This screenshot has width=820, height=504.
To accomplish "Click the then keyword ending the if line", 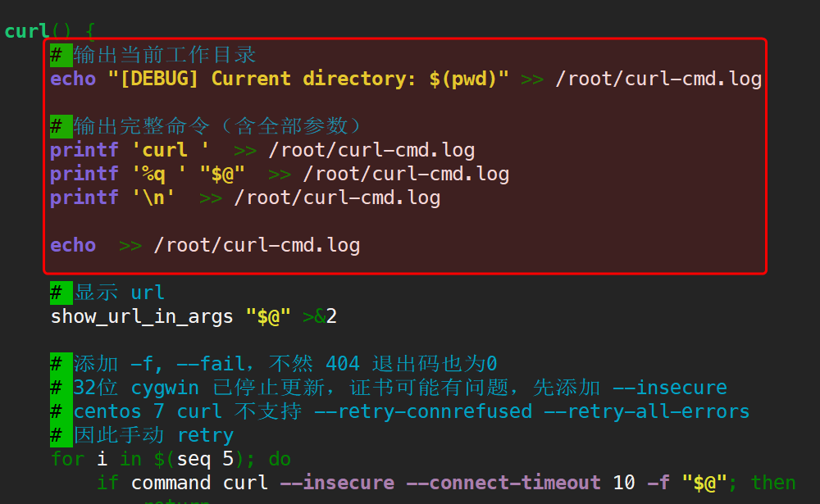I will point(772,482).
